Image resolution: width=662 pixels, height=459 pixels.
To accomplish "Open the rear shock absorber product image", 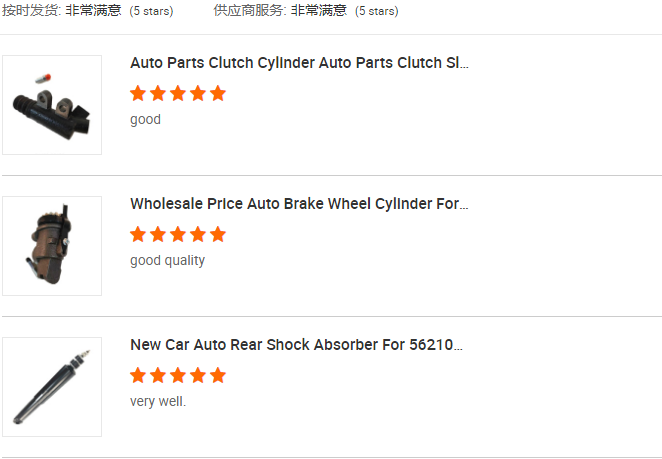I will (52, 387).
